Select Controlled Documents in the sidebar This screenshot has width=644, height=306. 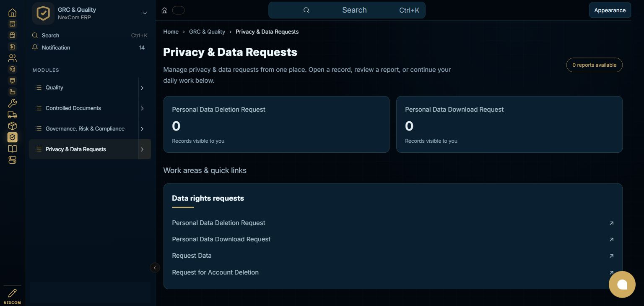84,108
